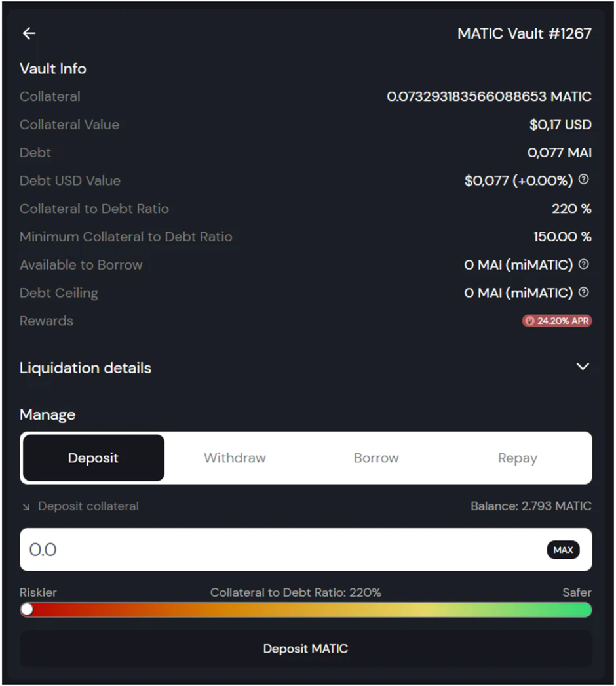Open the Borrow tab
This screenshot has width=616, height=686.
point(376,458)
